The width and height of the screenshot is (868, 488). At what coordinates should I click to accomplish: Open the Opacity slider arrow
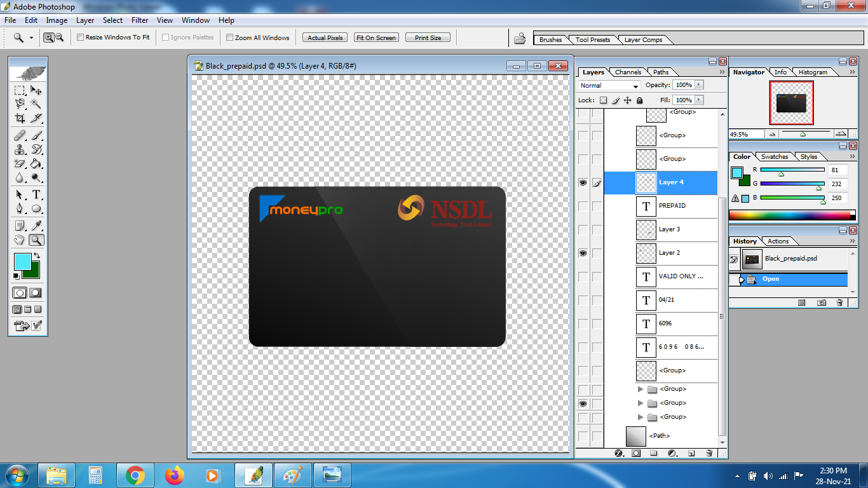click(x=699, y=85)
